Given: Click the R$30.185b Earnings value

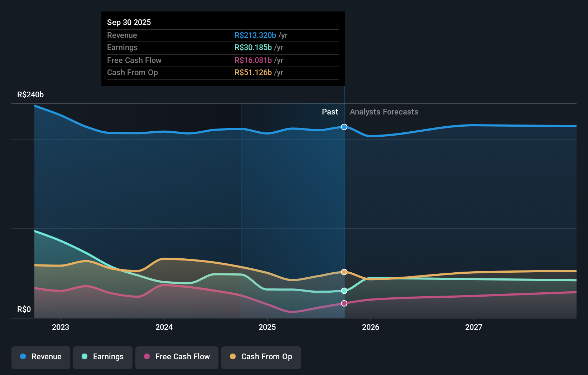Looking at the screenshot, I should click(x=253, y=47).
